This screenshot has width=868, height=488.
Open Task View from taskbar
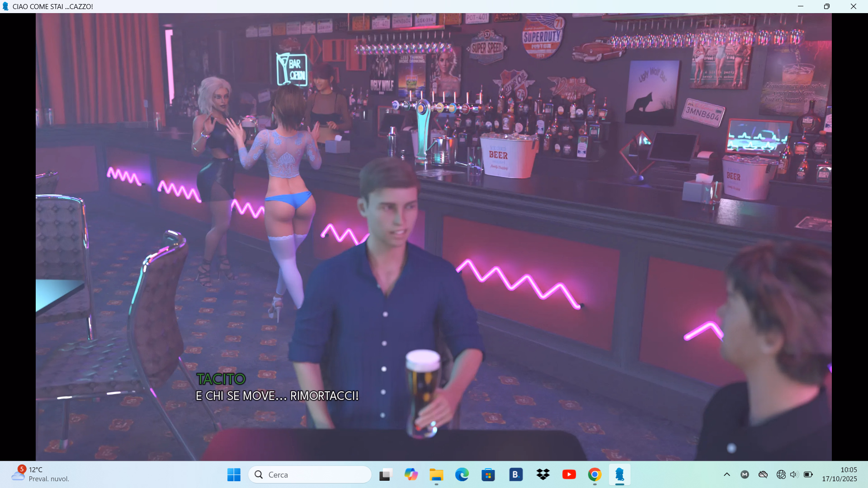point(385,474)
